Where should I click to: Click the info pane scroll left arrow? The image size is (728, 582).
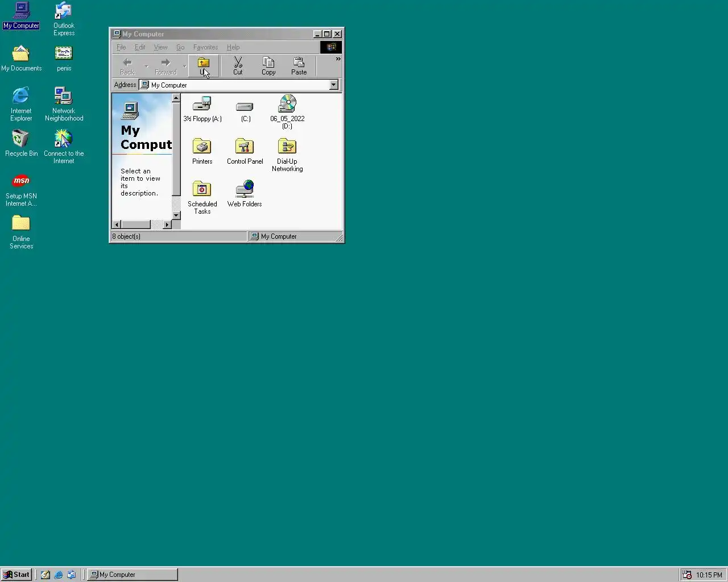pyautogui.click(x=117, y=225)
